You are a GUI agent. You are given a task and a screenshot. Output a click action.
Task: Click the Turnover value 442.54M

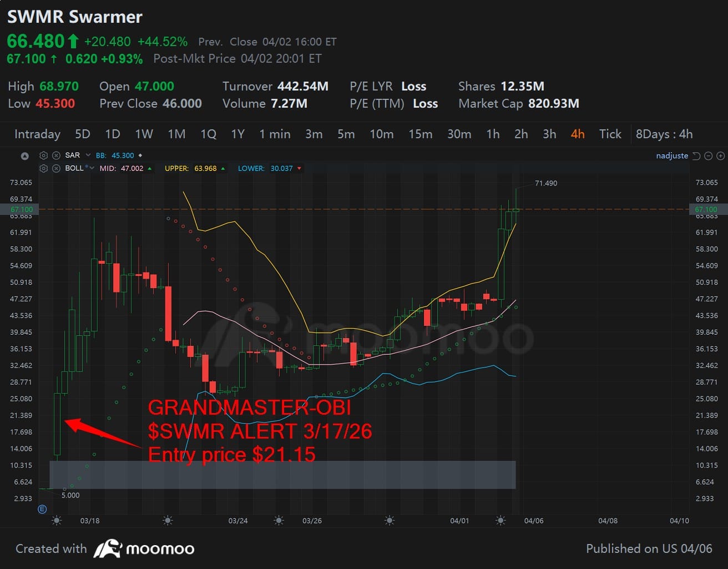[x=303, y=87]
